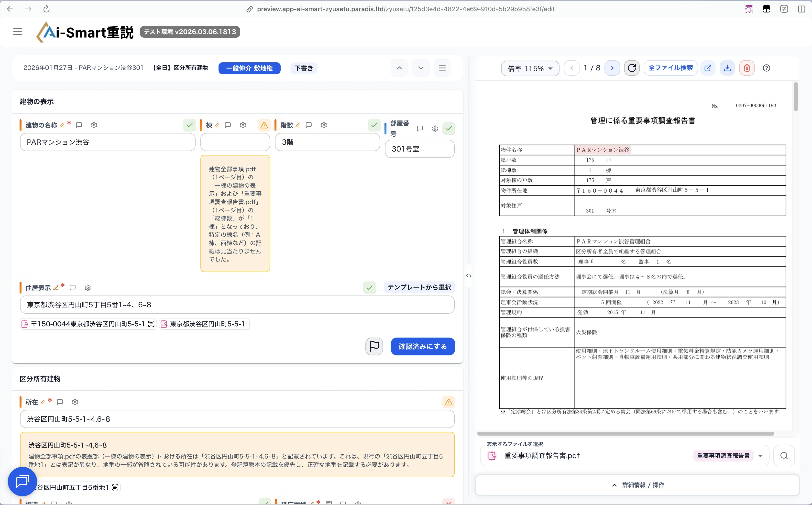The width and height of the screenshot is (812, 505).
Task: Click the 階数 input showing 3階
Action: (x=327, y=142)
